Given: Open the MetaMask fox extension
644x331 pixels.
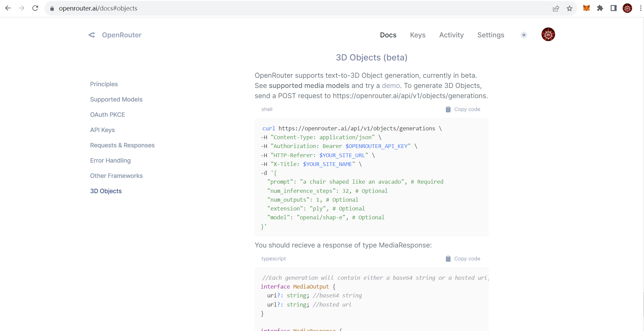Looking at the screenshot, I should (x=586, y=8).
